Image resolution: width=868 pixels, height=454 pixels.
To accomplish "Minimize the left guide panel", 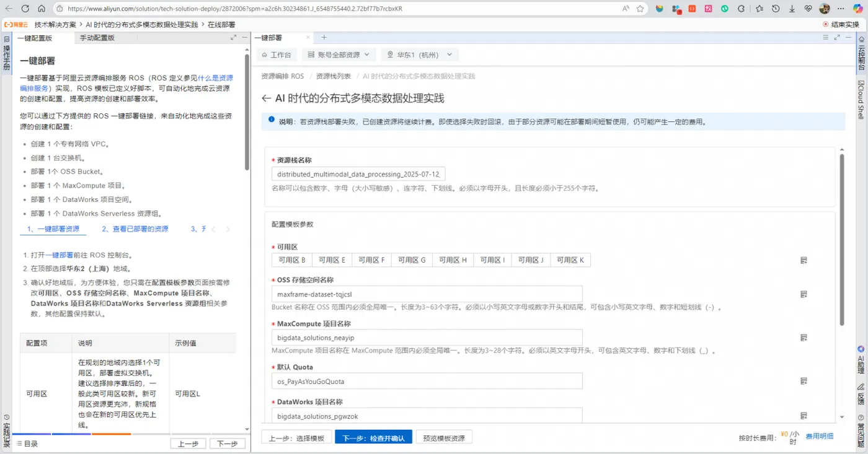I will [x=244, y=38].
